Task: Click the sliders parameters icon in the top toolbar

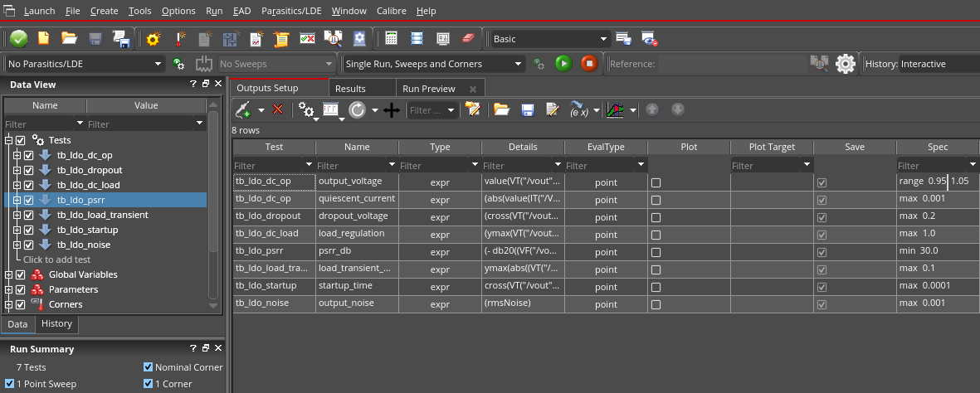Action: pyautogui.click(x=231, y=39)
